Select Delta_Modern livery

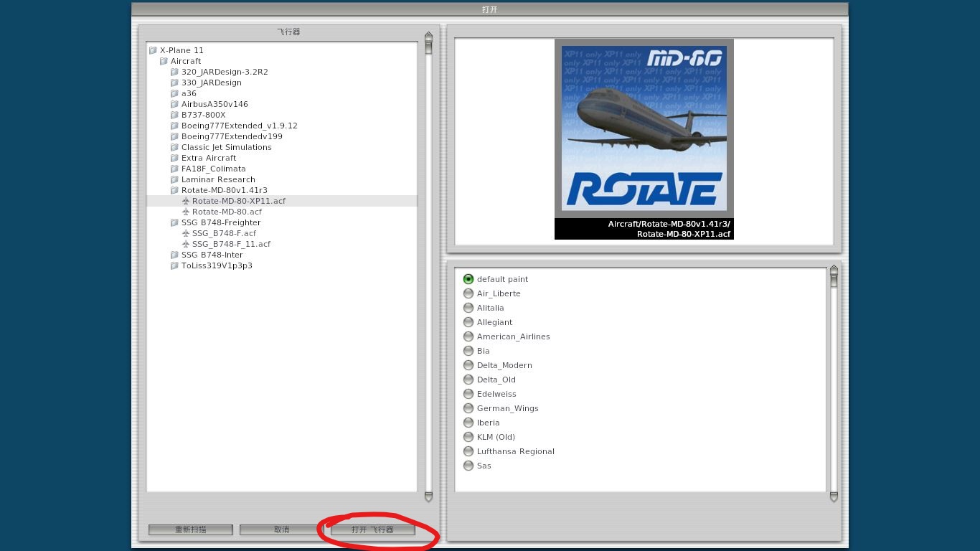pyautogui.click(x=468, y=365)
